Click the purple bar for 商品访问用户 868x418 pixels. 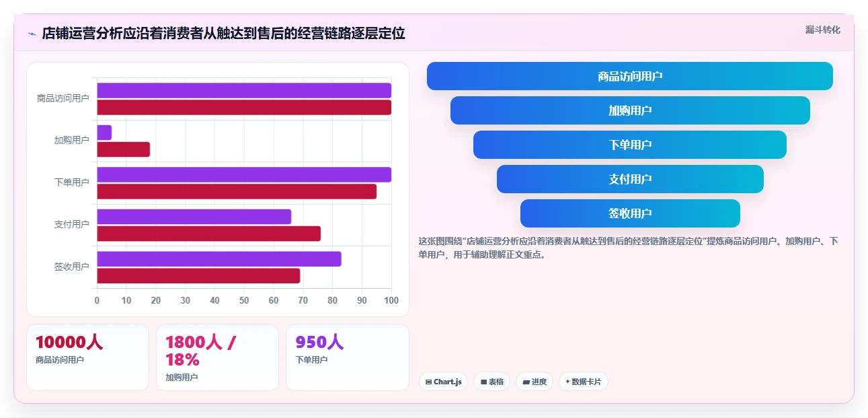[244, 90]
